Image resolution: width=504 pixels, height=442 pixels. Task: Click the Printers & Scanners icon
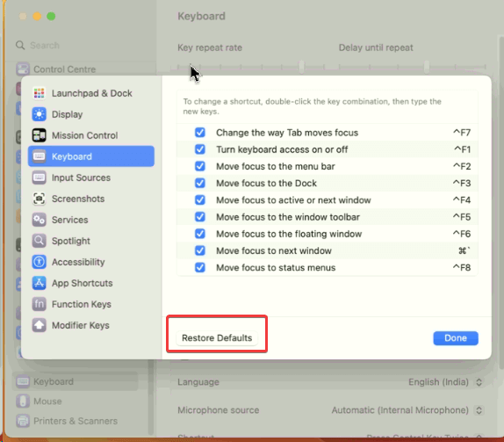(23, 421)
